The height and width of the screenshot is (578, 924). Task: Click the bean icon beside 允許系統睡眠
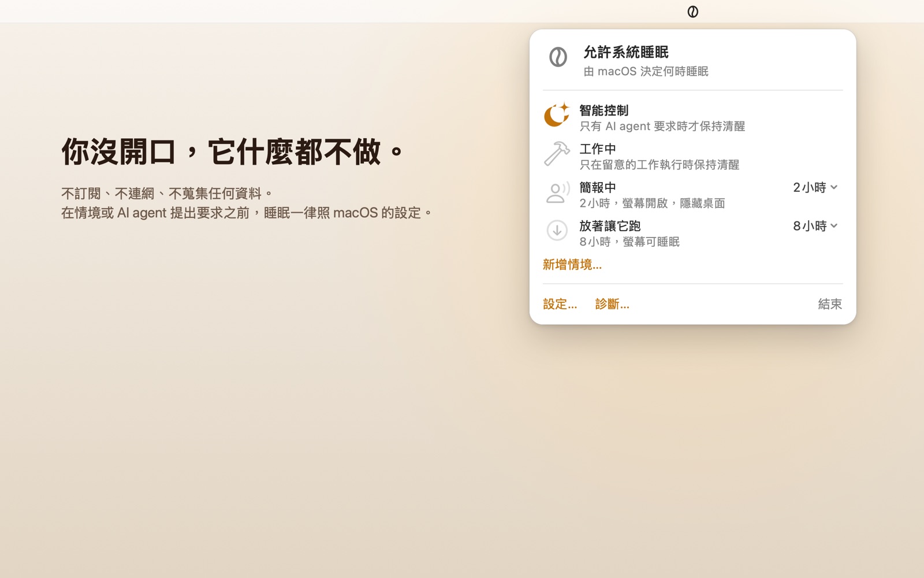tap(558, 57)
